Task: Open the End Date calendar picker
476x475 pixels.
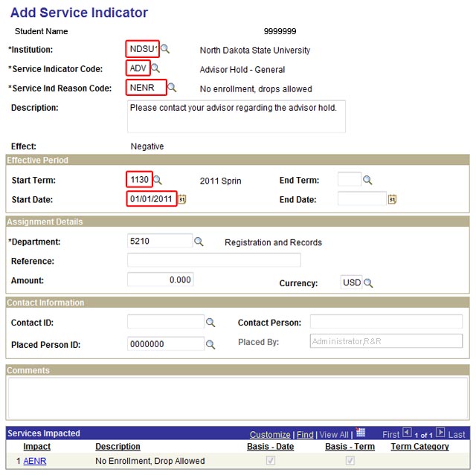Action: pyautogui.click(x=393, y=199)
